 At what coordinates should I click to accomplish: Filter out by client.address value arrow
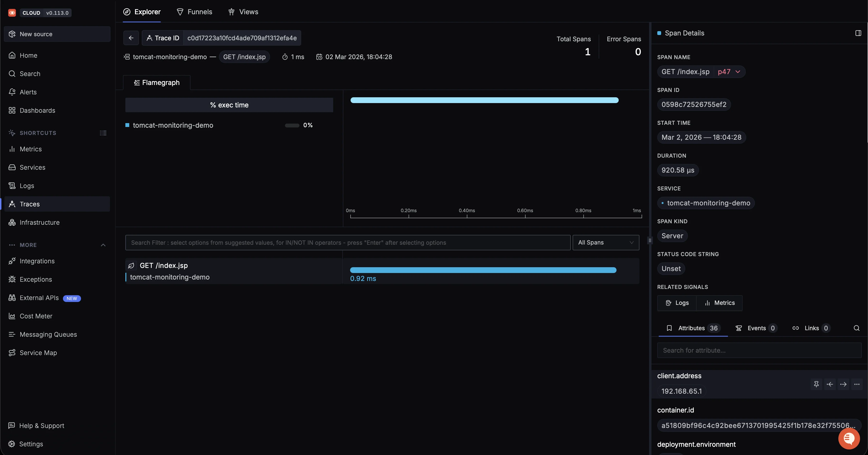click(x=843, y=384)
